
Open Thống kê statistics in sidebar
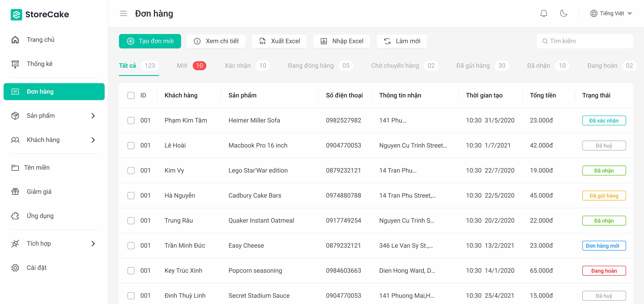(40, 64)
